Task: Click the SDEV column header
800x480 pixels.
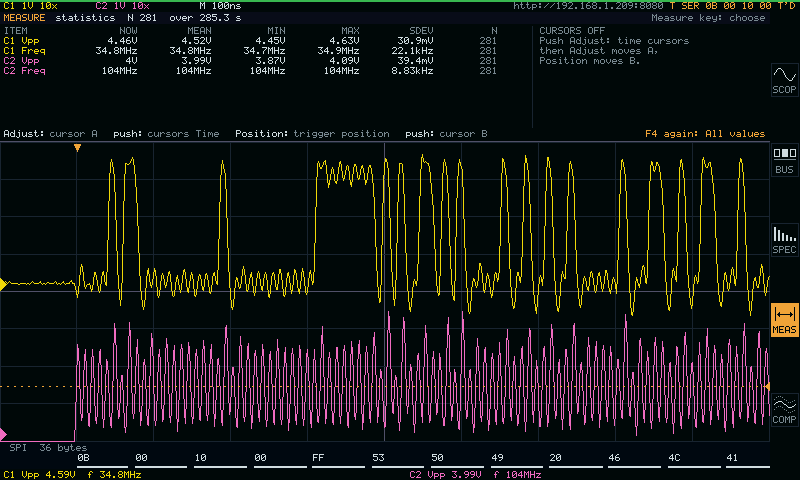Action: [421, 31]
